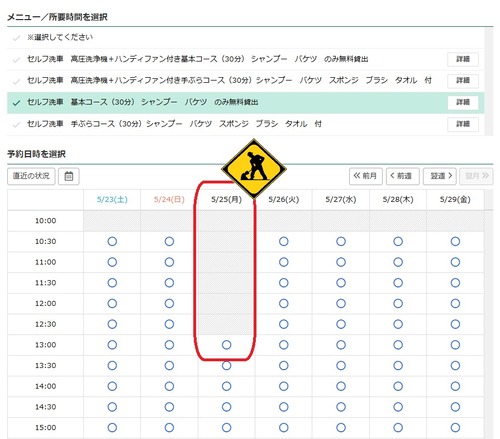This screenshot has width=500, height=439.
Task: Pick 11:30 slot on 5/24 Sunday
Action: 169,283
